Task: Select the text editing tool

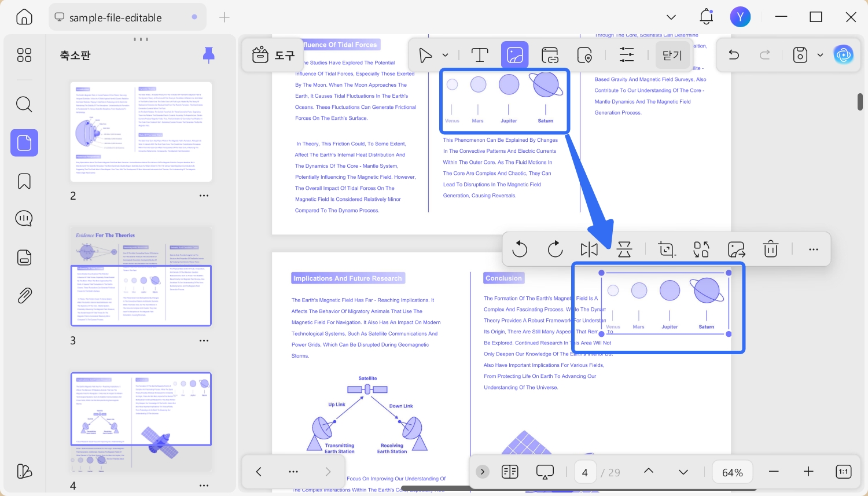Action: pyautogui.click(x=480, y=55)
